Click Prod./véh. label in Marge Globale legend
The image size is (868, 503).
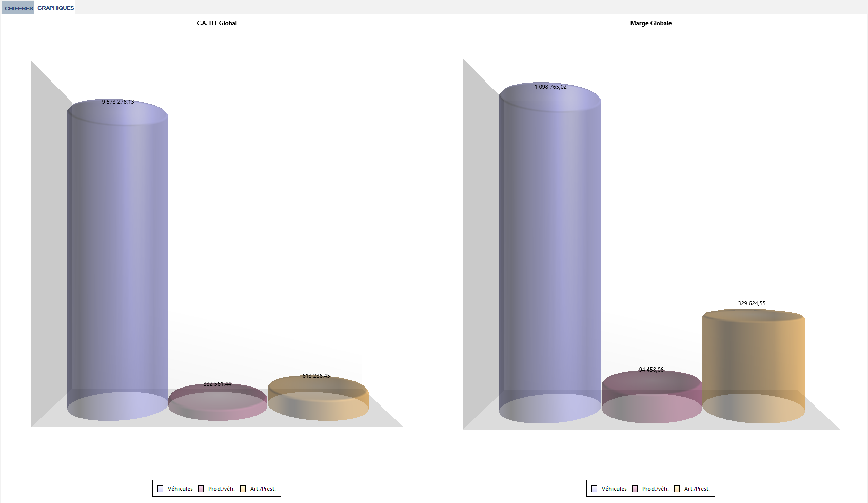(656, 489)
